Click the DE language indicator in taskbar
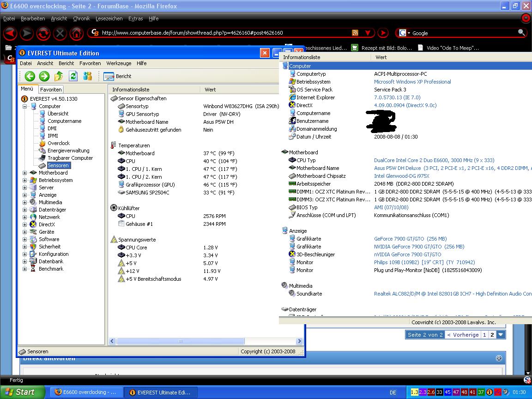Viewport: 532px width, 399px height. pos(393,393)
